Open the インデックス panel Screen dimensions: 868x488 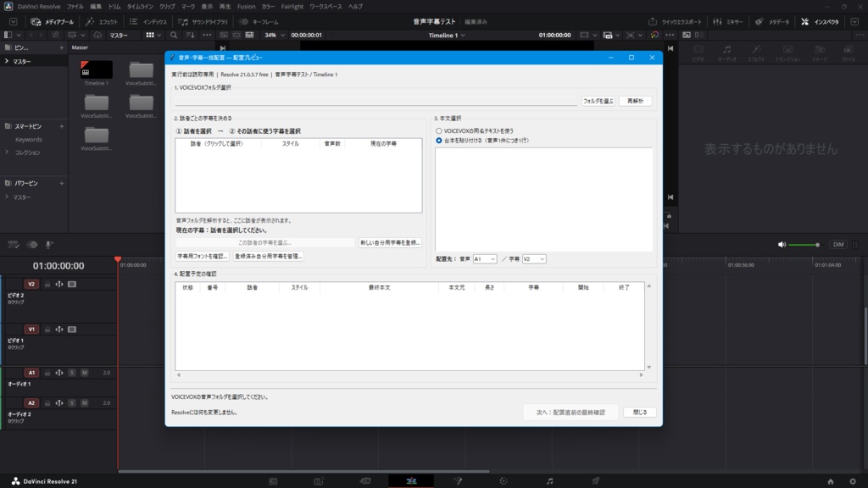pos(147,21)
